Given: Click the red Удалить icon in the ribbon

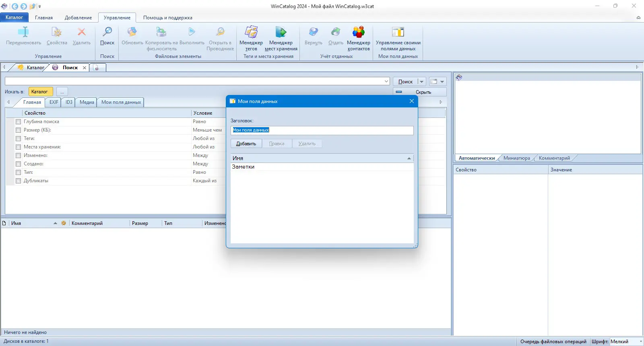Looking at the screenshot, I should (x=81, y=32).
